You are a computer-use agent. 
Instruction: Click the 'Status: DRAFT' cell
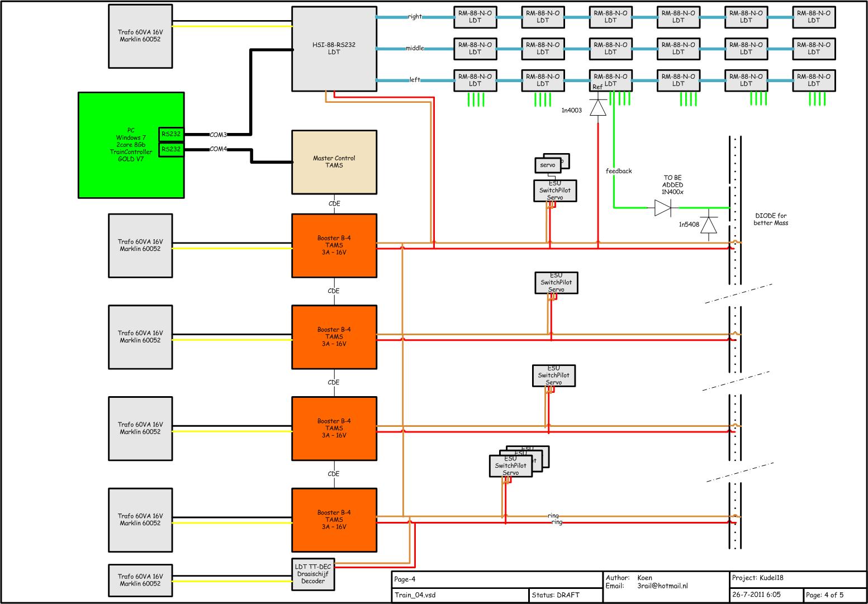coord(566,595)
